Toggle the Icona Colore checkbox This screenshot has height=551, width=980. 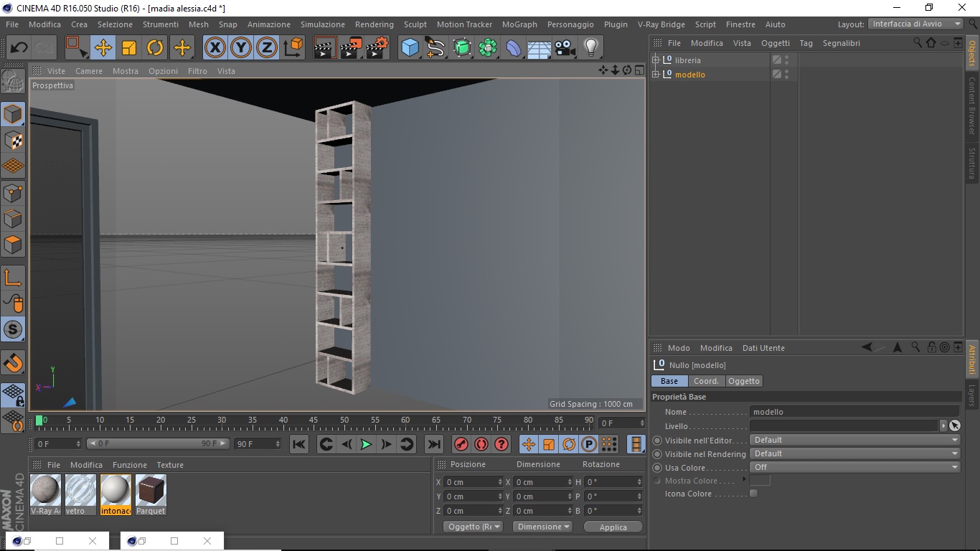coord(753,494)
